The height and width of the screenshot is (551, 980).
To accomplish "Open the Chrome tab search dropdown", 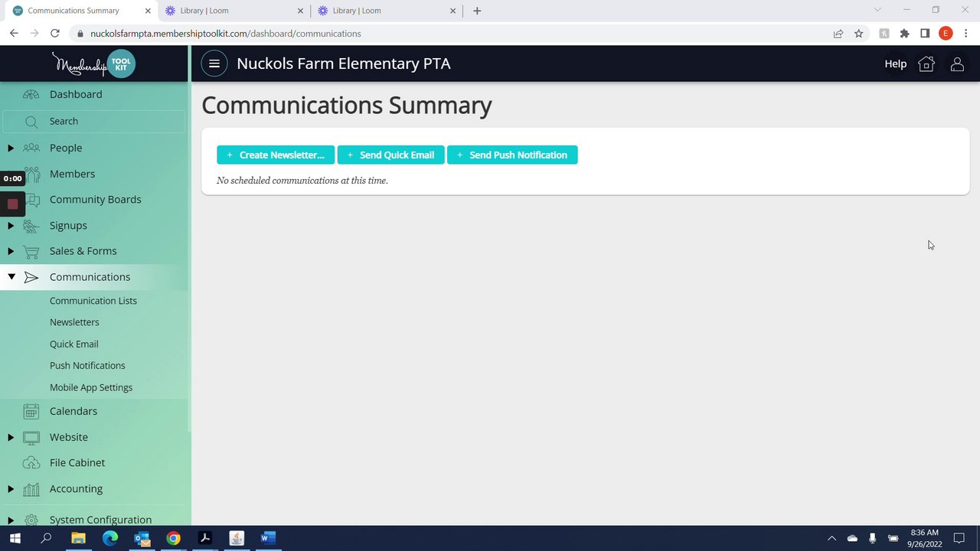I will (x=877, y=10).
